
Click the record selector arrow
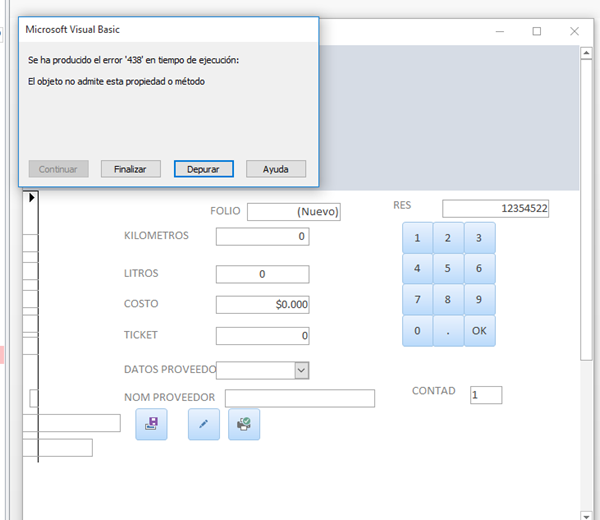point(31,197)
